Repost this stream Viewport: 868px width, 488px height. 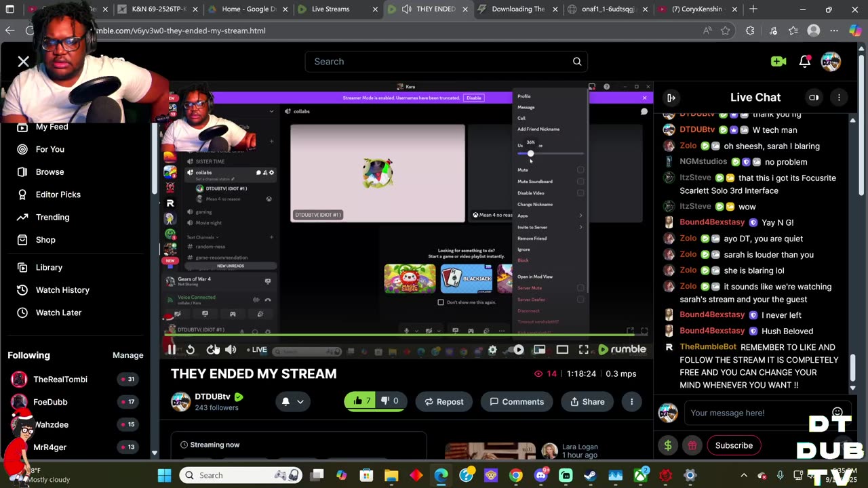point(444,401)
